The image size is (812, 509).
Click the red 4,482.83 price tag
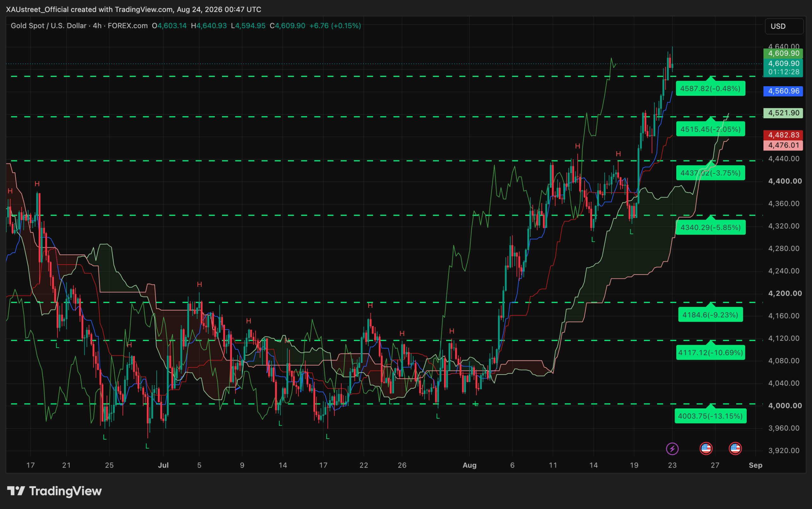(783, 135)
